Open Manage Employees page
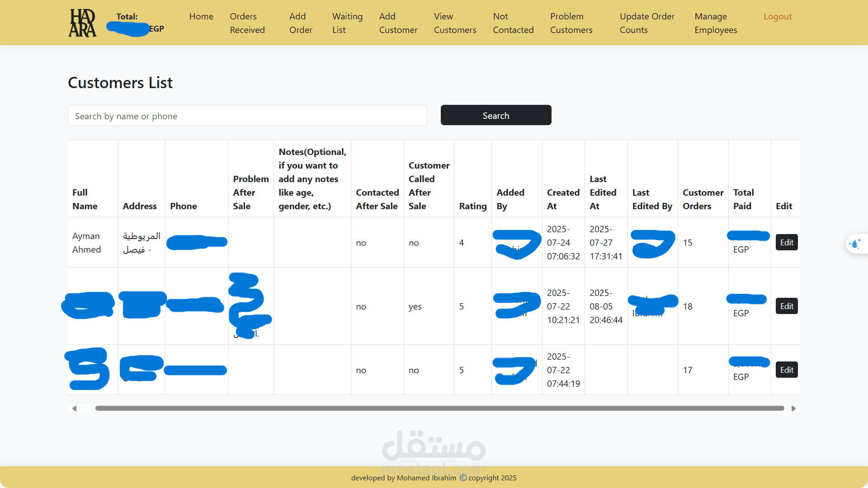Image resolution: width=868 pixels, height=488 pixels. point(716,23)
